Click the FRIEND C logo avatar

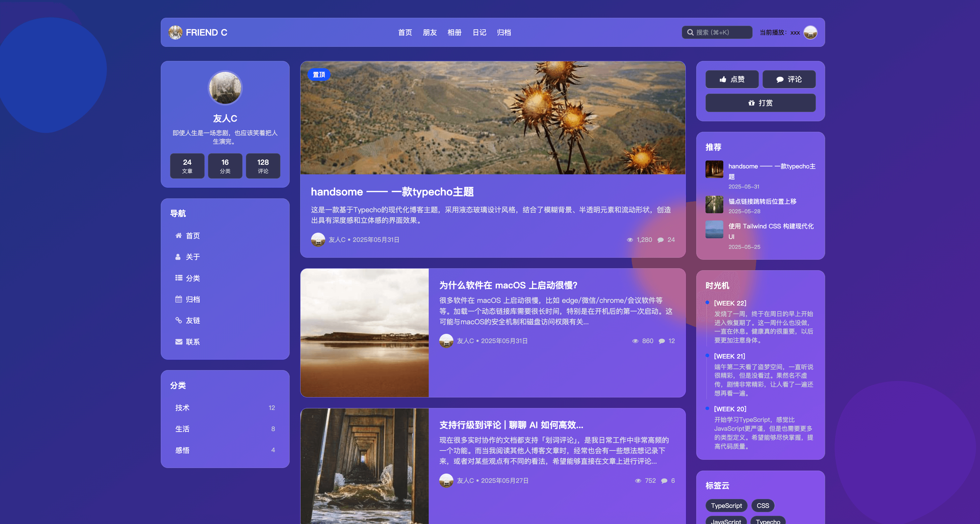pos(175,32)
